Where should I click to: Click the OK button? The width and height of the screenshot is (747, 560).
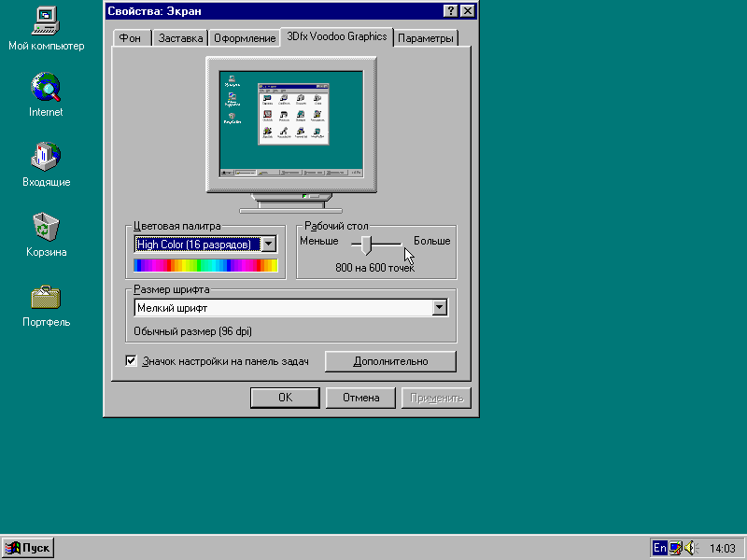pos(285,398)
